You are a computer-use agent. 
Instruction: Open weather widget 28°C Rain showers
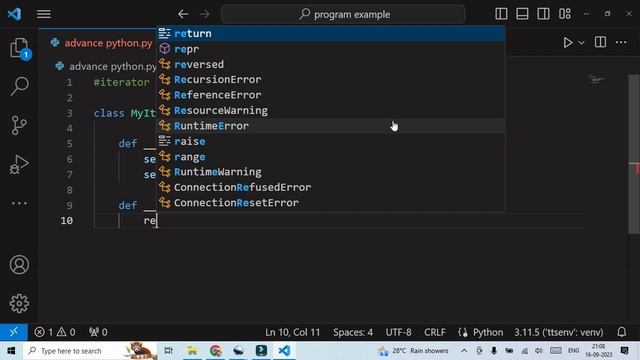click(x=413, y=351)
